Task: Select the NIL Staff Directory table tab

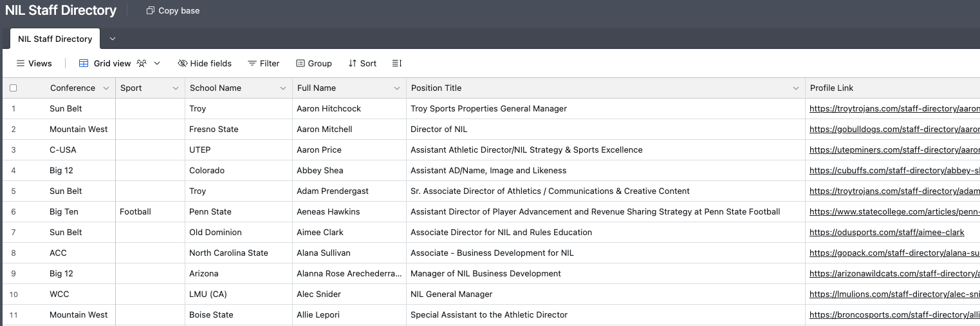Action: pos(55,39)
